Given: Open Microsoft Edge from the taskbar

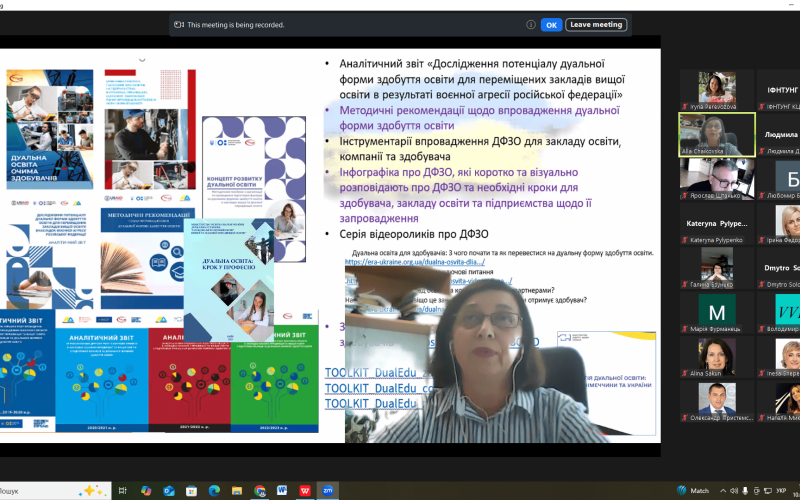Looking at the screenshot, I should pos(214,491).
